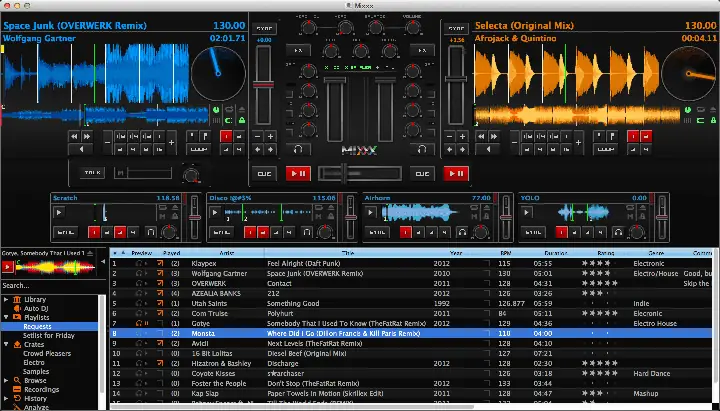Expand the History tree item

coord(6,399)
